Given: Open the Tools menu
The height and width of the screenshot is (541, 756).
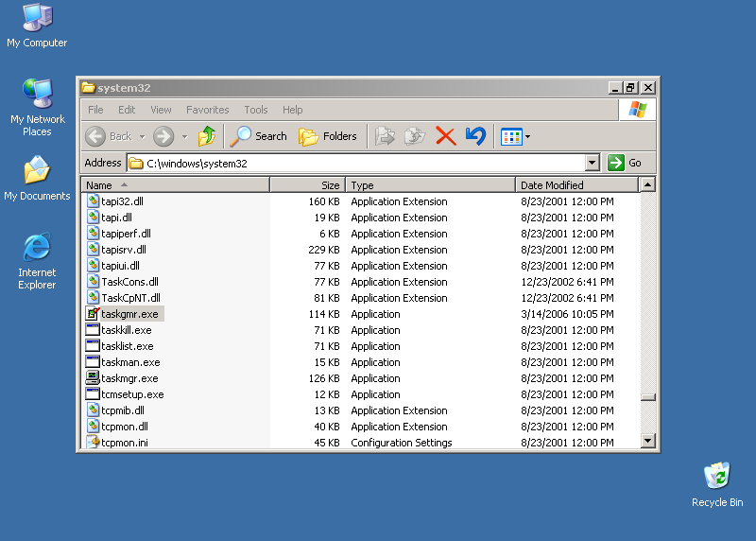Looking at the screenshot, I should 255,110.
